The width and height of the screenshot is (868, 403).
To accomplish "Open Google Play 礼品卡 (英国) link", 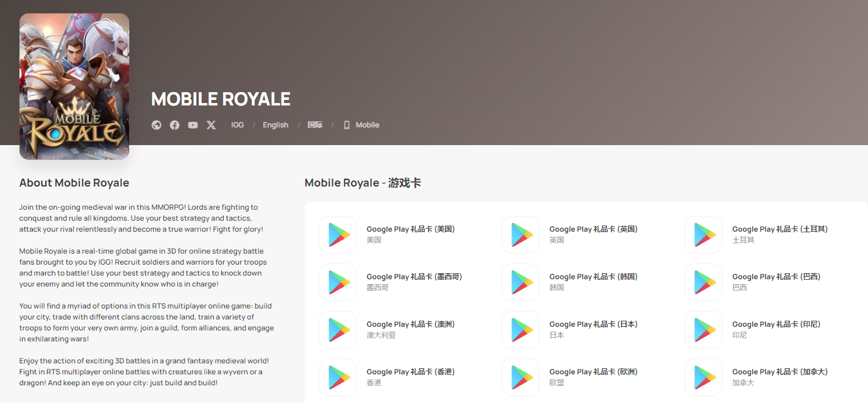I will coord(594,229).
